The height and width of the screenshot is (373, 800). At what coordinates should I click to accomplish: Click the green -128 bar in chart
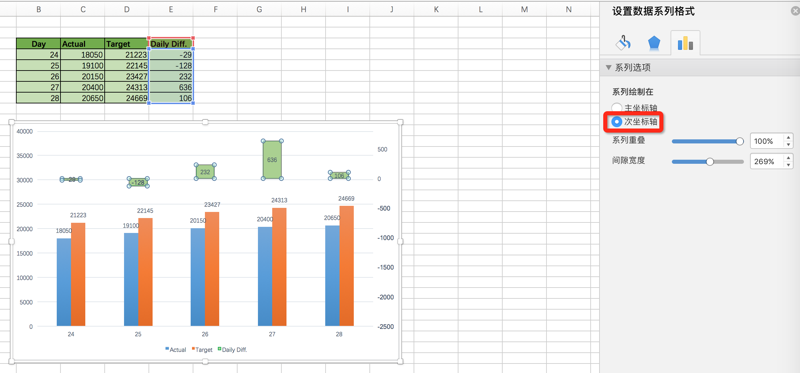click(x=138, y=183)
